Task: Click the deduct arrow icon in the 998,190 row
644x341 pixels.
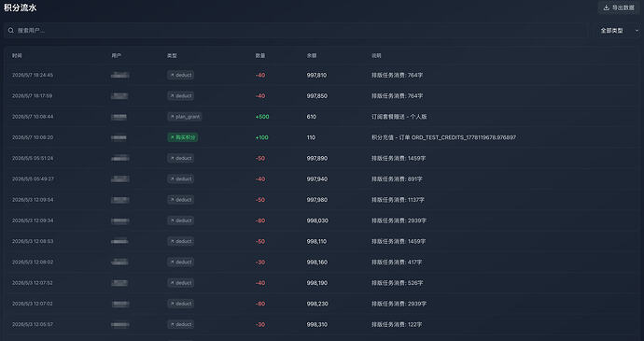Action: tap(172, 283)
